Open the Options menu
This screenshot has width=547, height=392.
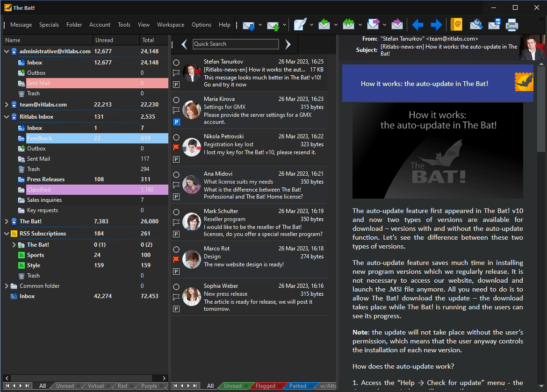201,24
